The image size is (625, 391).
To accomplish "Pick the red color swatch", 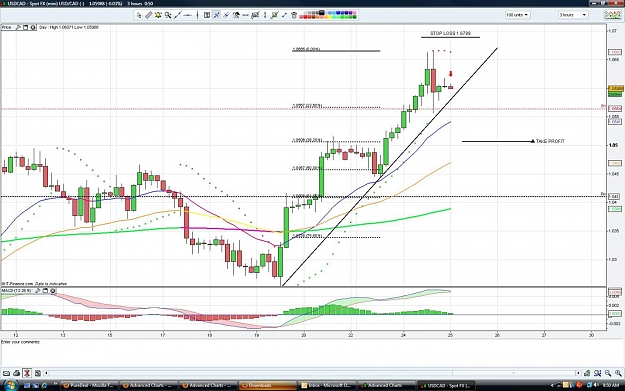I will pos(305,17).
